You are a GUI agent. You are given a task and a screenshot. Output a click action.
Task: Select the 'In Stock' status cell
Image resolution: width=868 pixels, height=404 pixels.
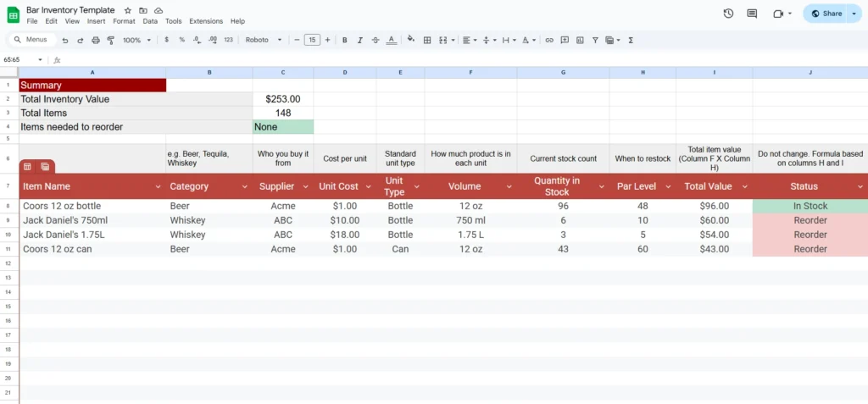pyautogui.click(x=810, y=206)
